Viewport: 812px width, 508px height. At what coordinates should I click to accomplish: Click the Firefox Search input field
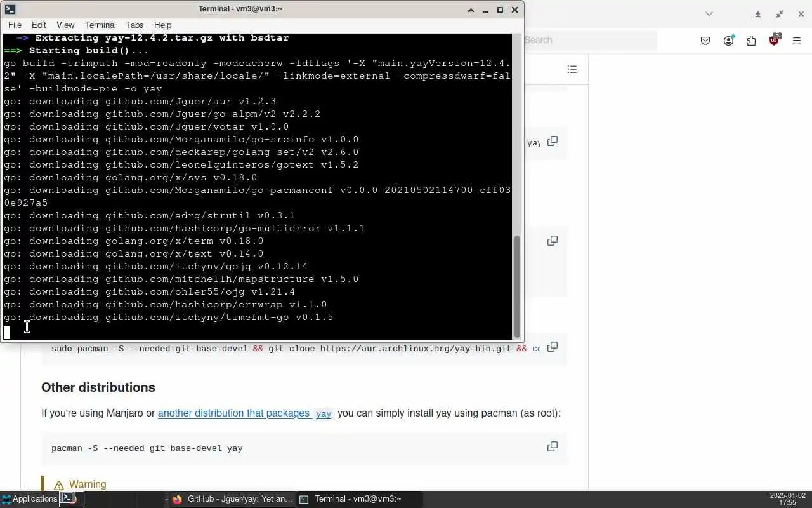point(590,40)
